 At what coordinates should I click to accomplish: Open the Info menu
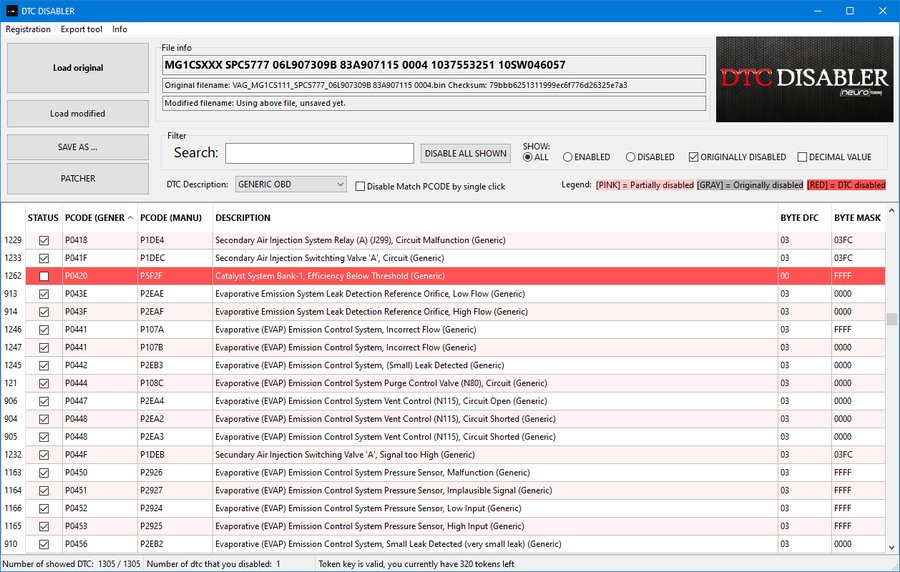[119, 29]
